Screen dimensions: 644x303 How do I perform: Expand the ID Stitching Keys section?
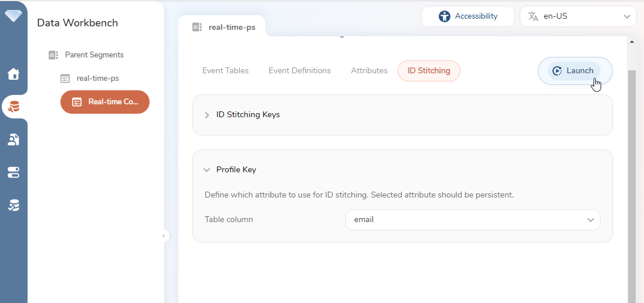point(207,115)
